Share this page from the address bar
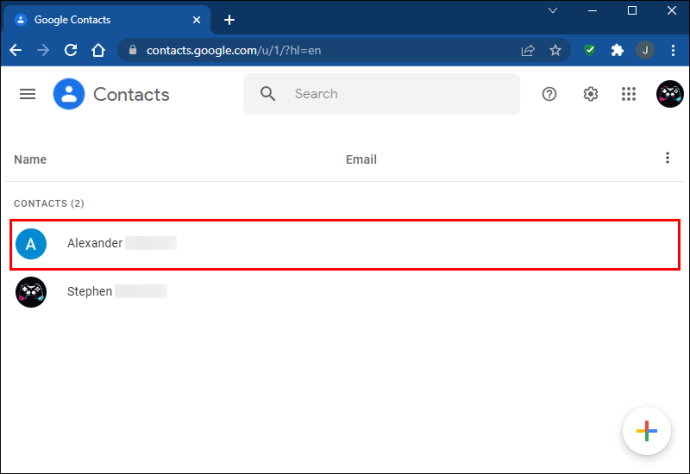The width and height of the screenshot is (690, 474). [x=528, y=50]
